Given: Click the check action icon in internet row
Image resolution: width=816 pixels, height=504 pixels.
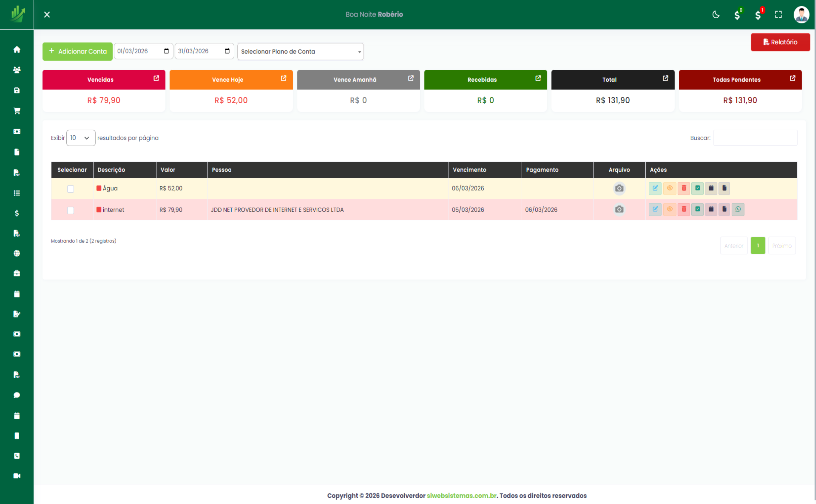Looking at the screenshot, I should [697, 209].
